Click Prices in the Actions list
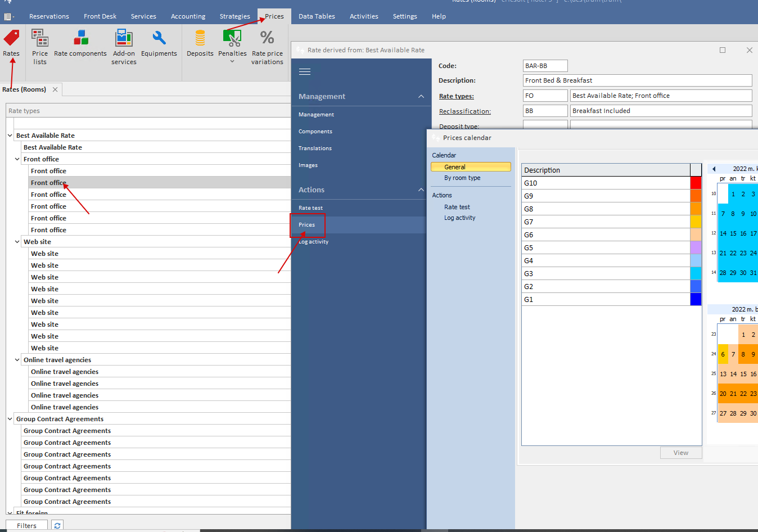This screenshot has width=758, height=532. click(306, 225)
